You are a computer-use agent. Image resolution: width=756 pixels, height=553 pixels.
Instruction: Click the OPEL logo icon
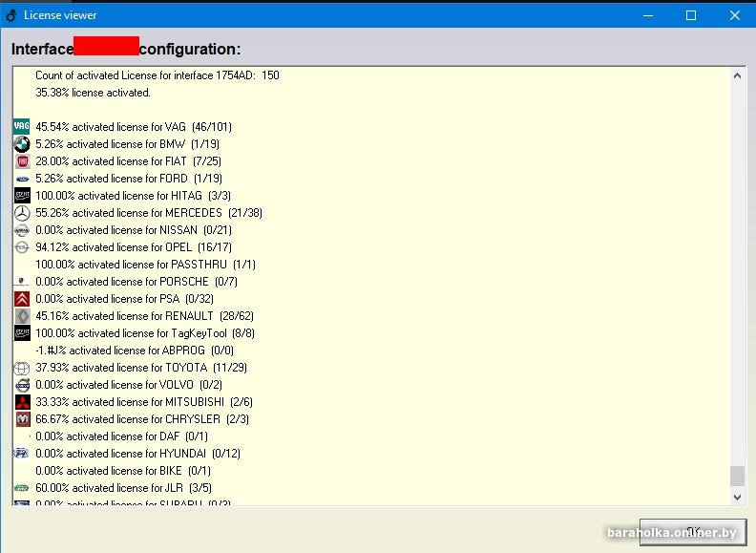pyautogui.click(x=22, y=247)
